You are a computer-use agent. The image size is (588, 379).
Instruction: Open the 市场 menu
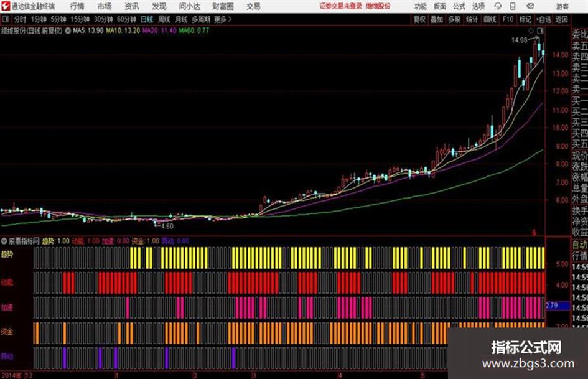coord(105,6)
